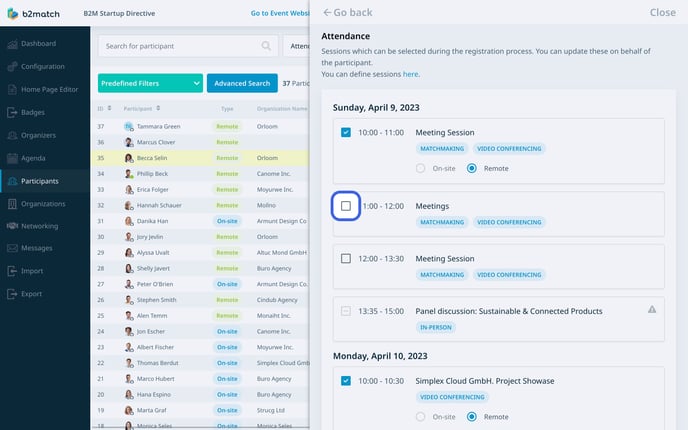Click the Dashboard icon
Image resolution: width=688 pixels, height=430 pixels.
pos(12,43)
